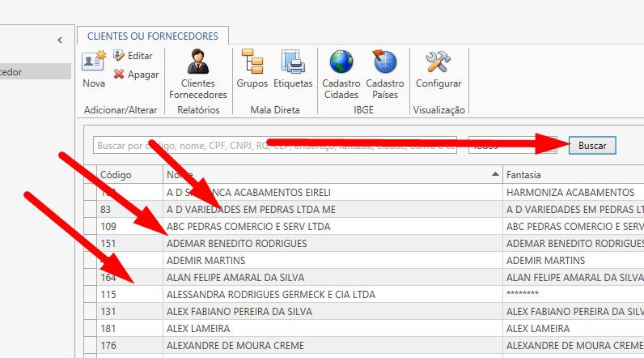The height and width of the screenshot is (358, 644).
Task: Collapse the left sidebar chevron
Action: click(x=60, y=40)
